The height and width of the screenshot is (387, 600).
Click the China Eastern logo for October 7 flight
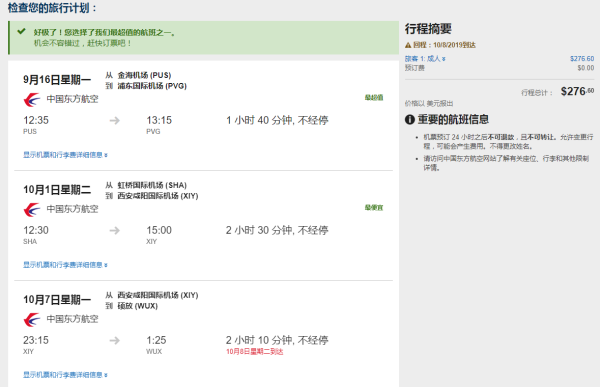(x=32, y=319)
